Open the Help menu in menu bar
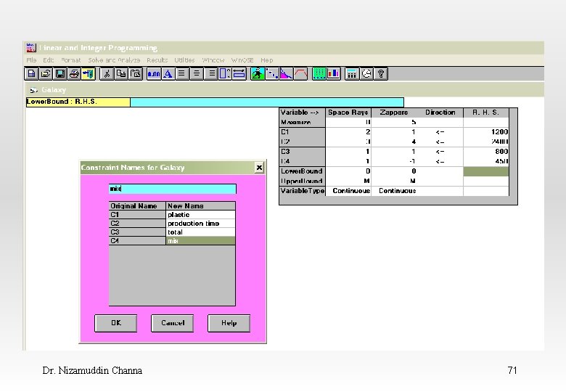The image size is (566, 392). [267, 60]
